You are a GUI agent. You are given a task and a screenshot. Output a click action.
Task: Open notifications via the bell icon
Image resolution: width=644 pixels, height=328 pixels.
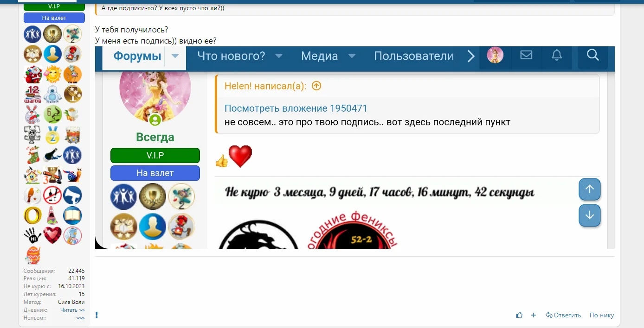pos(557,55)
